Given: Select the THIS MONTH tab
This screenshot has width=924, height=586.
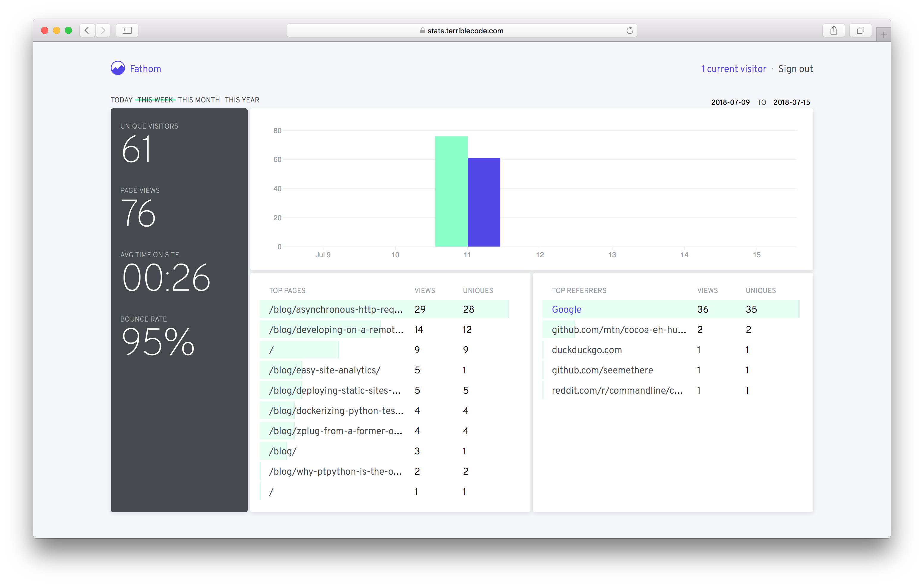Looking at the screenshot, I should tap(199, 100).
